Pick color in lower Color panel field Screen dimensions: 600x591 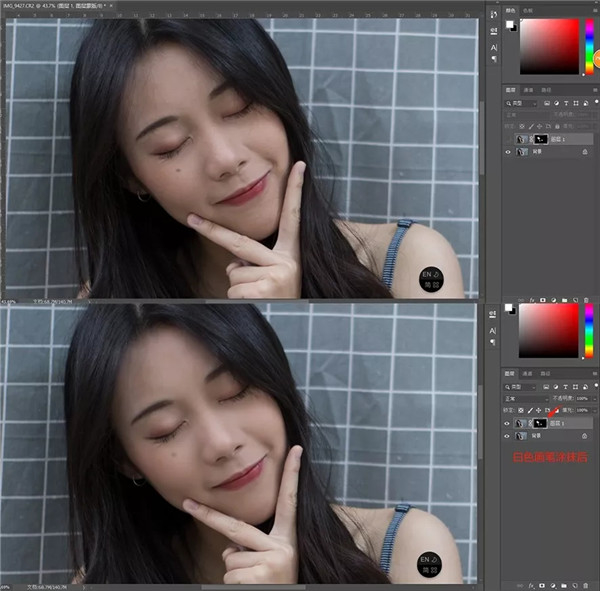click(x=549, y=331)
